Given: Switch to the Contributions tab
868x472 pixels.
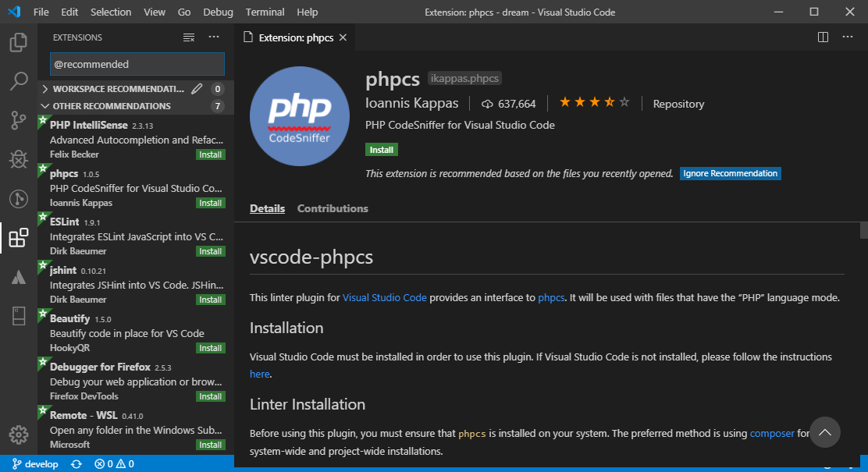Looking at the screenshot, I should (333, 208).
